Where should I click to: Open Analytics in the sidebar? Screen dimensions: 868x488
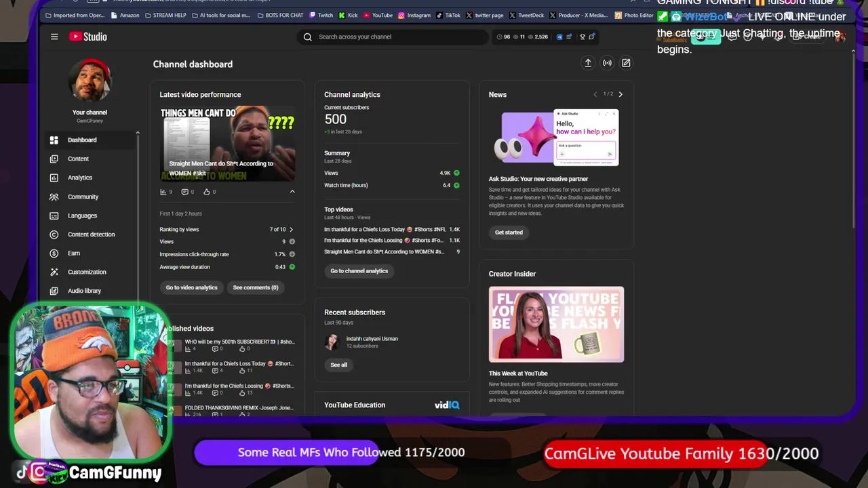(x=91, y=178)
